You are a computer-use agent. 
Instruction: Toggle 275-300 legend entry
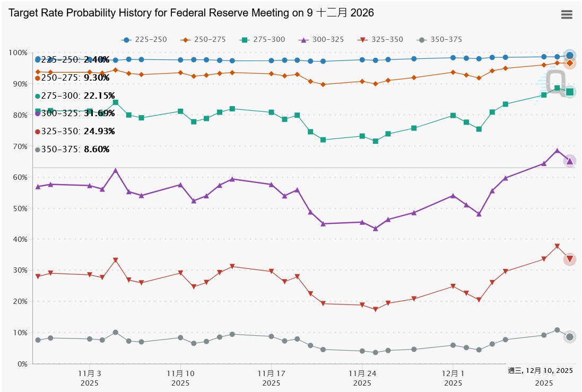pos(263,40)
